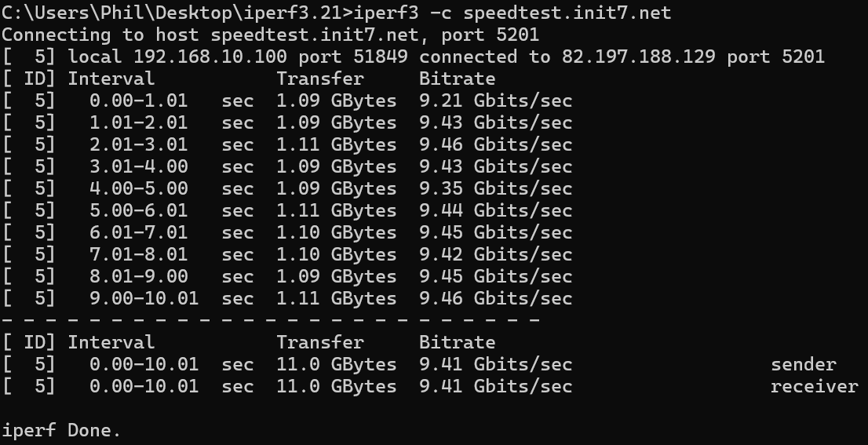Click the iperf3 -c speedtest.init7.net command text

pos(512,13)
